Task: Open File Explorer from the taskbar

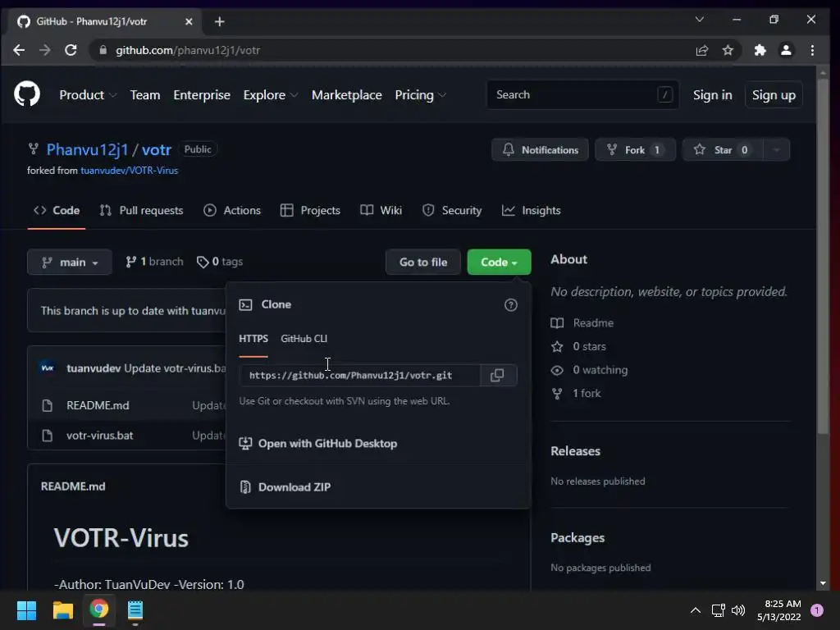Action: [x=62, y=610]
